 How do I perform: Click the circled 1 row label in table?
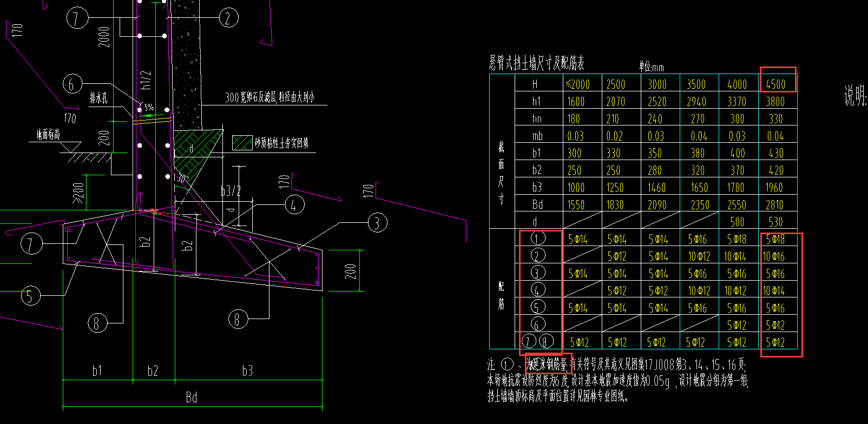pyautogui.click(x=537, y=239)
